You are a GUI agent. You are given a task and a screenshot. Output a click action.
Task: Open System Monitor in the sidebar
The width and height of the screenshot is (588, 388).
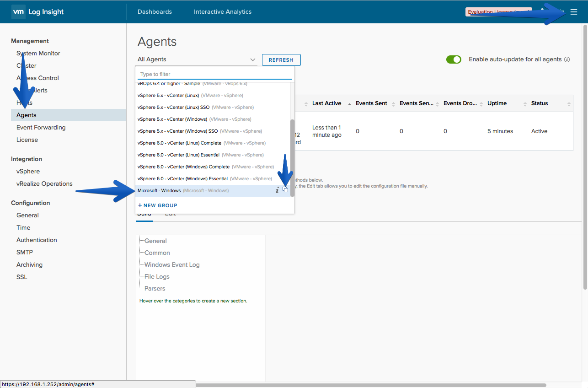[x=38, y=54]
